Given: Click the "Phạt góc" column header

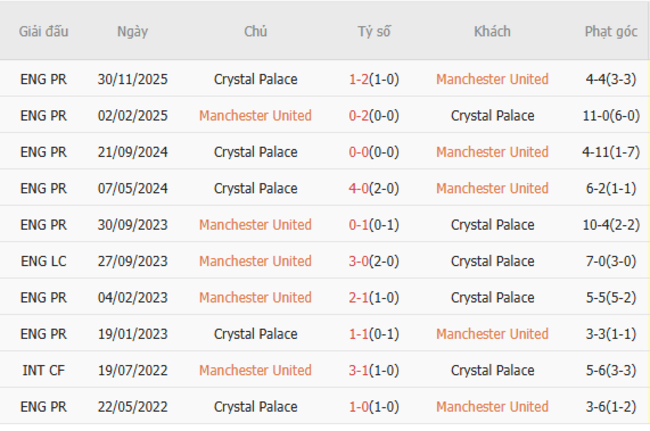Looking at the screenshot, I should pos(611,31).
